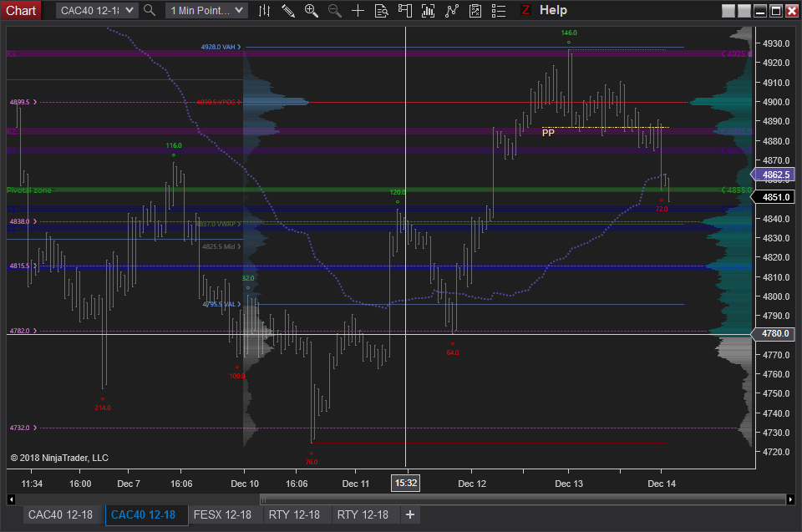Click the red 72.0 swing low label

(x=662, y=209)
